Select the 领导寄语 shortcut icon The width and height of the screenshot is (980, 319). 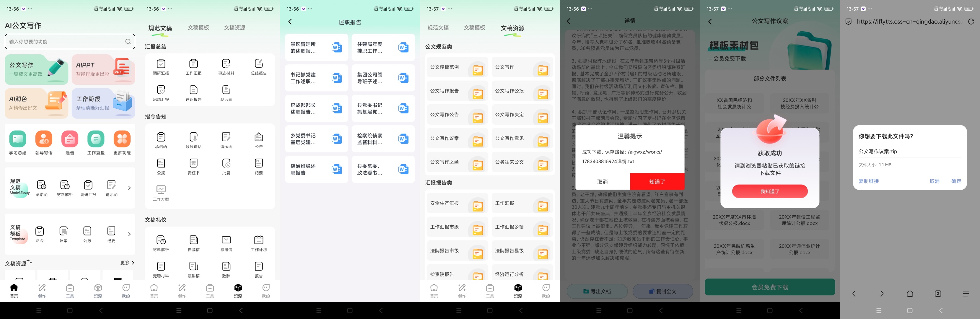click(44, 143)
